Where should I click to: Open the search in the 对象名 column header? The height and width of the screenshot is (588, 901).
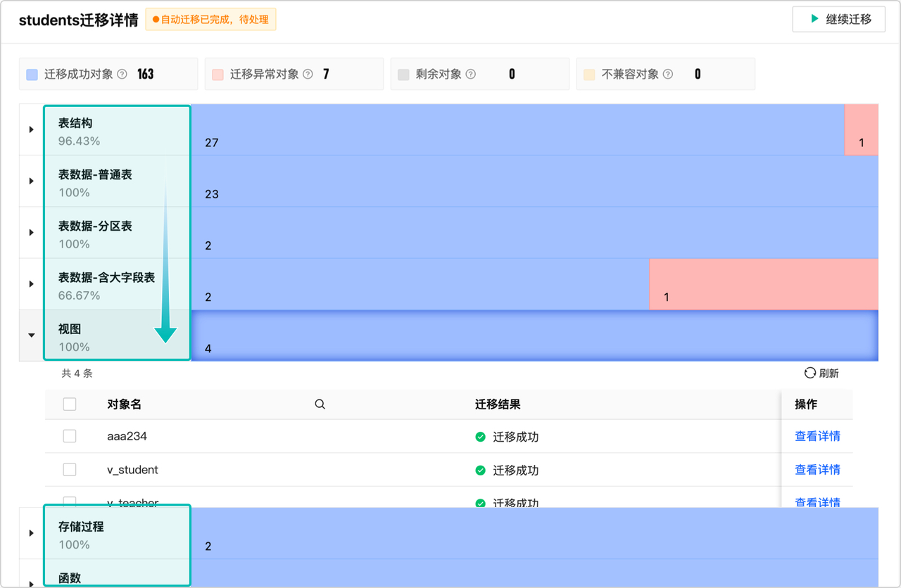[320, 404]
